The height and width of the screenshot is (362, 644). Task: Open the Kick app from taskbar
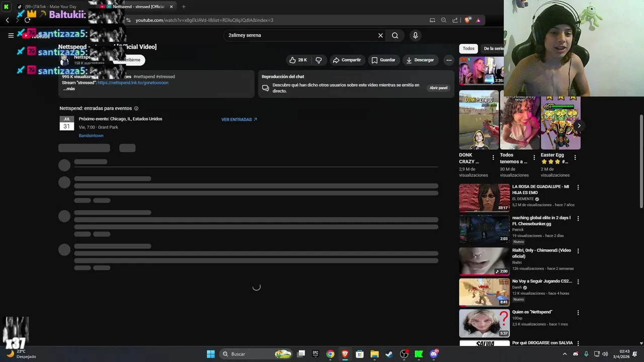pyautogui.click(x=419, y=354)
